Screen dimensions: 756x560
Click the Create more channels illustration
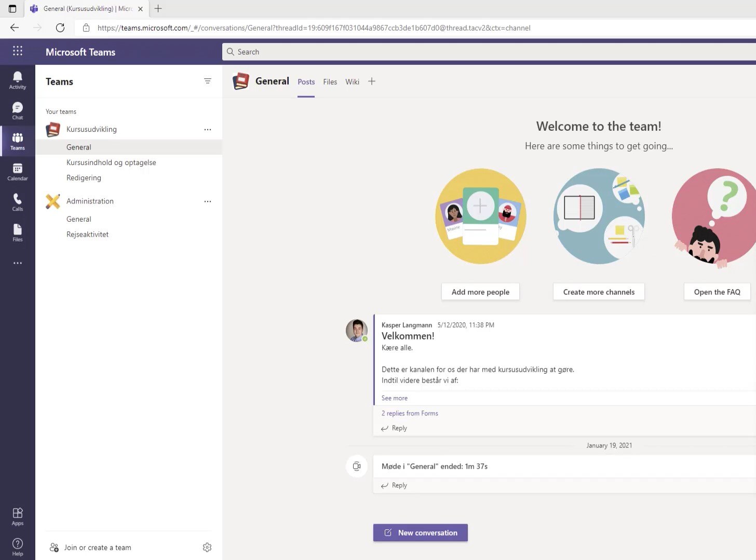tap(599, 216)
